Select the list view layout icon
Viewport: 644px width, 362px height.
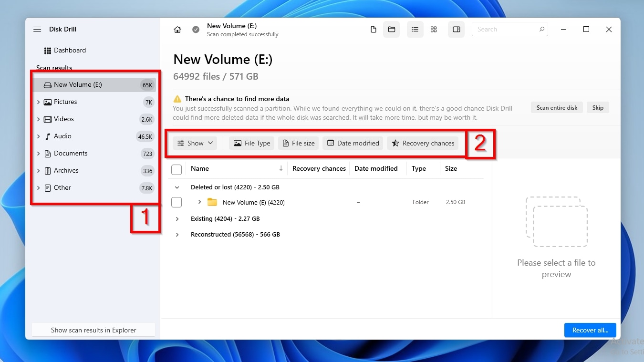[415, 30]
